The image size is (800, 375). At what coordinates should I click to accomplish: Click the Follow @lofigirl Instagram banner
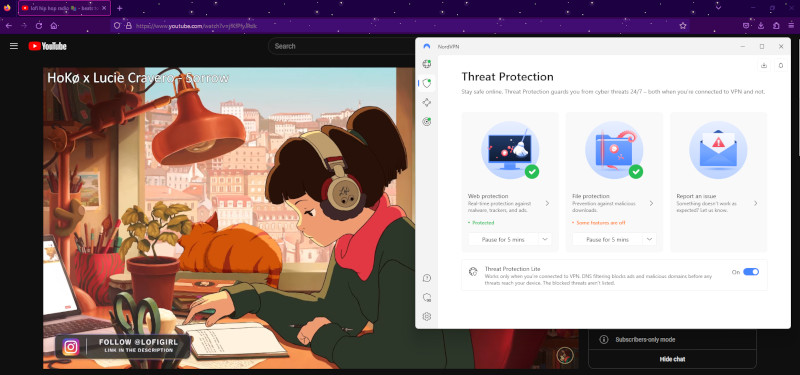(x=122, y=347)
